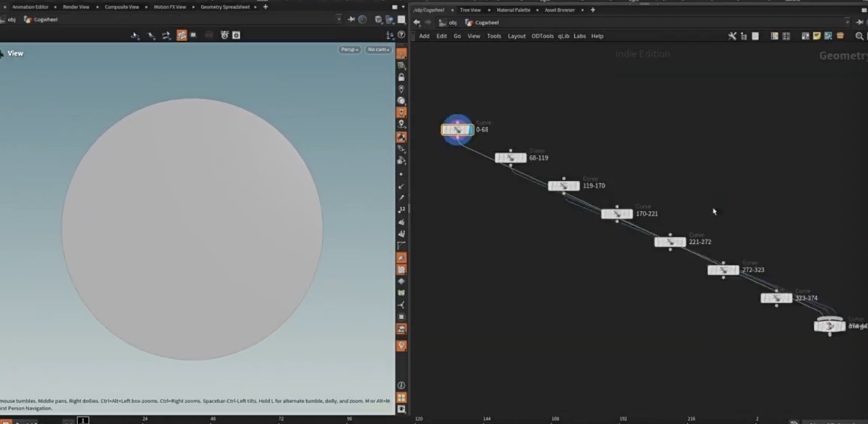The width and height of the screenshot is (868, 424).
Task: Open the Material Palette tab
Action: (x=513, y=10)
